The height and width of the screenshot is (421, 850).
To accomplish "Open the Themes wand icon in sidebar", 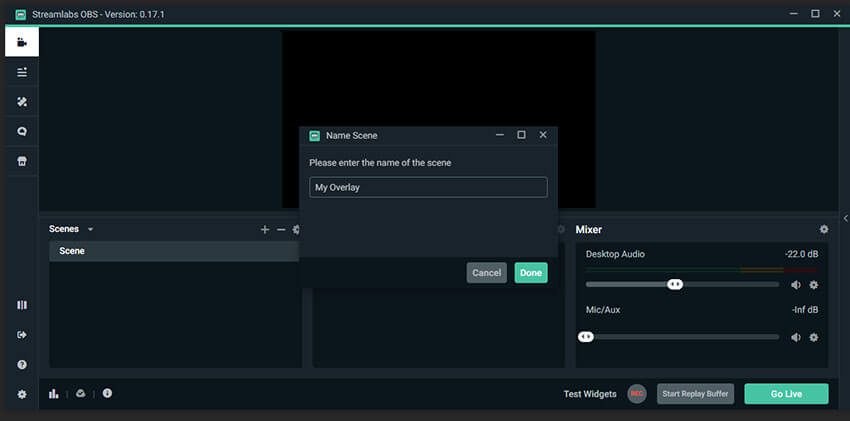I will click(21, 102).
